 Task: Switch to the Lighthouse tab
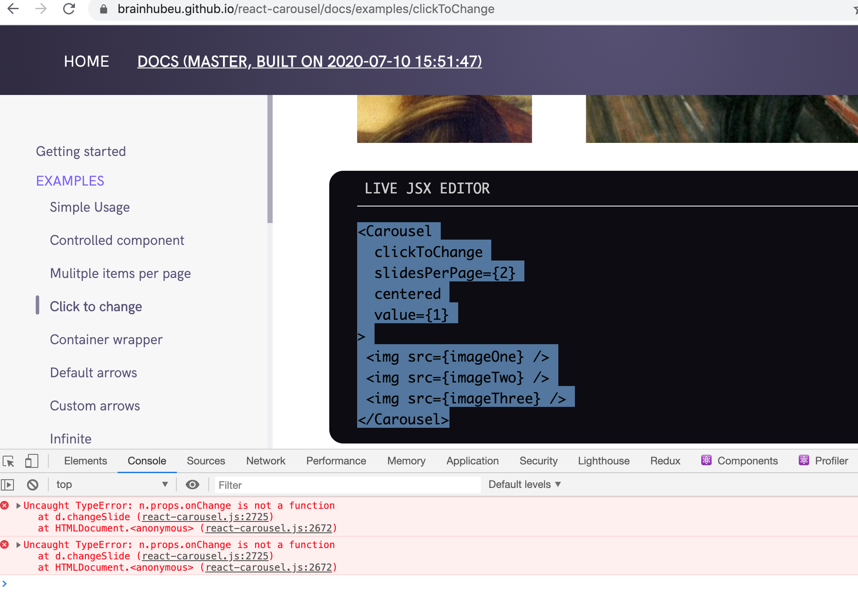tap(603, 460)
